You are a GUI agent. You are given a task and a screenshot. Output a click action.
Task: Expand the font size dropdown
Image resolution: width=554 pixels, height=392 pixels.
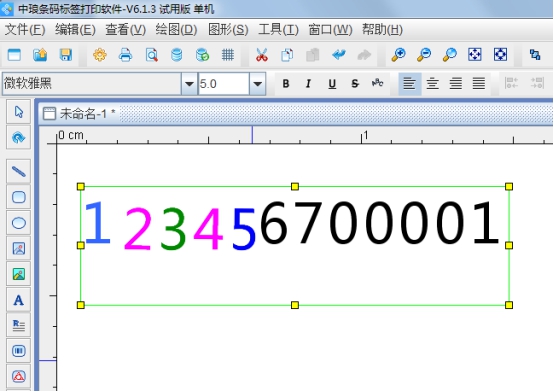258,84
